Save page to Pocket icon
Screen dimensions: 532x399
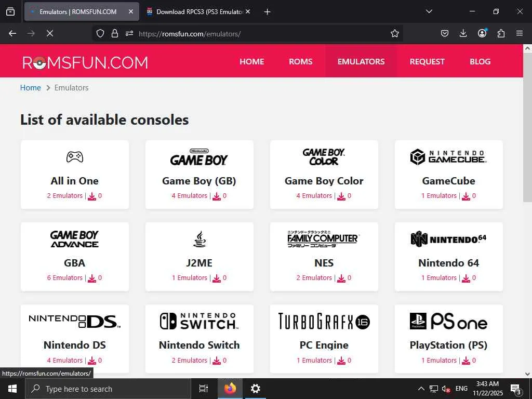[445, 33]
